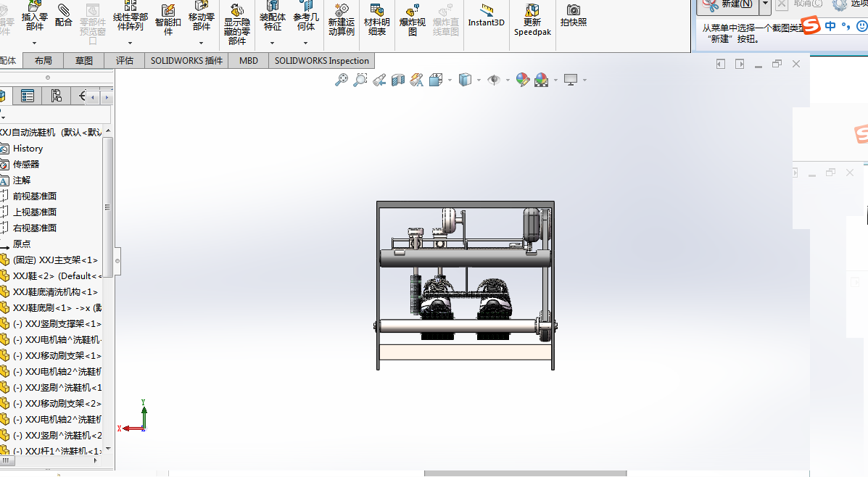
Task: Create New Motion Study (新建运动算例)
Action: pos(341,20)
